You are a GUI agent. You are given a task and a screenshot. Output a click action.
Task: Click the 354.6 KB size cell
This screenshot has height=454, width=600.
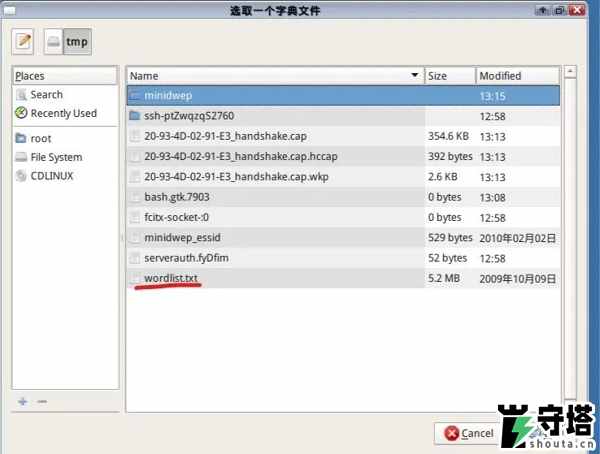point(448,136)
